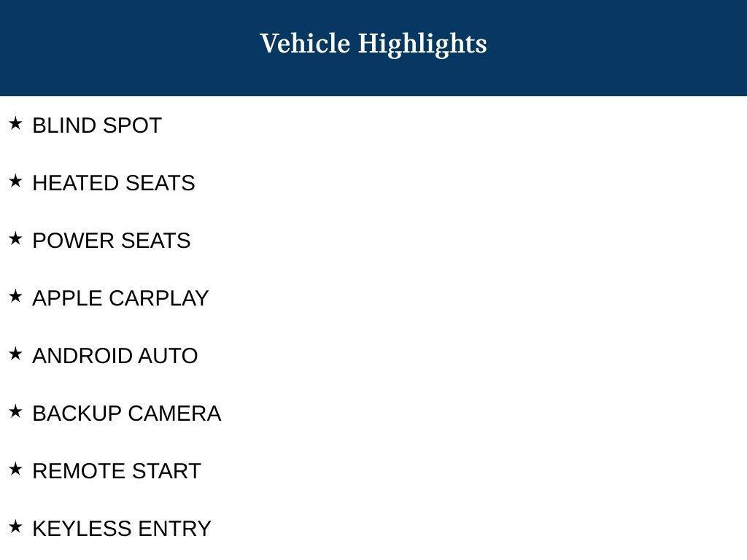This screenshot has width=747, height=560.
Task: Click the star icon beside KEYLESS ENTRY
Action: [x=15, y=526]
